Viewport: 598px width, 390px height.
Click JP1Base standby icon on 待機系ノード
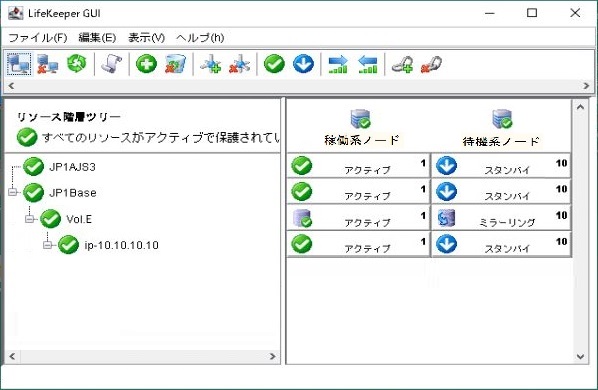tap(446, 192)
